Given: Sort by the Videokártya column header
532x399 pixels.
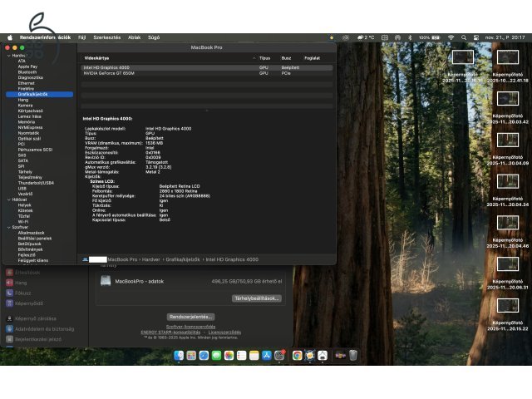Looking at the screenshot, I should coord(96,58).
